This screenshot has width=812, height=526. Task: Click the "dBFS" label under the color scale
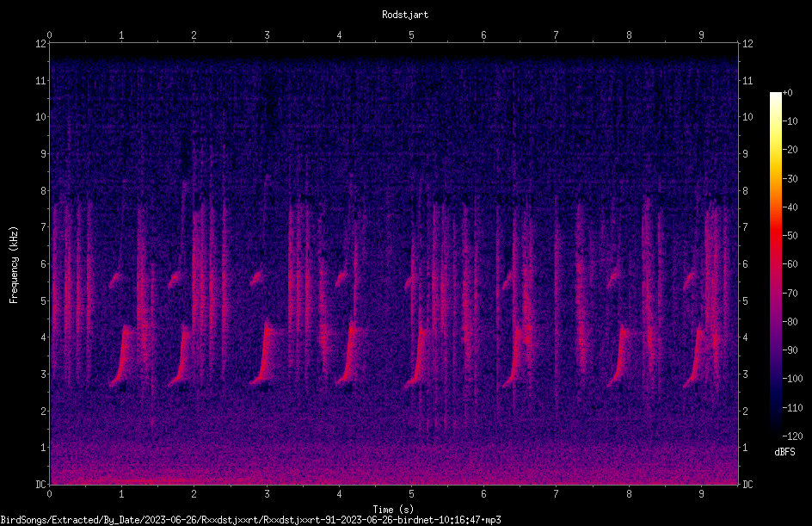click(784, 452)
